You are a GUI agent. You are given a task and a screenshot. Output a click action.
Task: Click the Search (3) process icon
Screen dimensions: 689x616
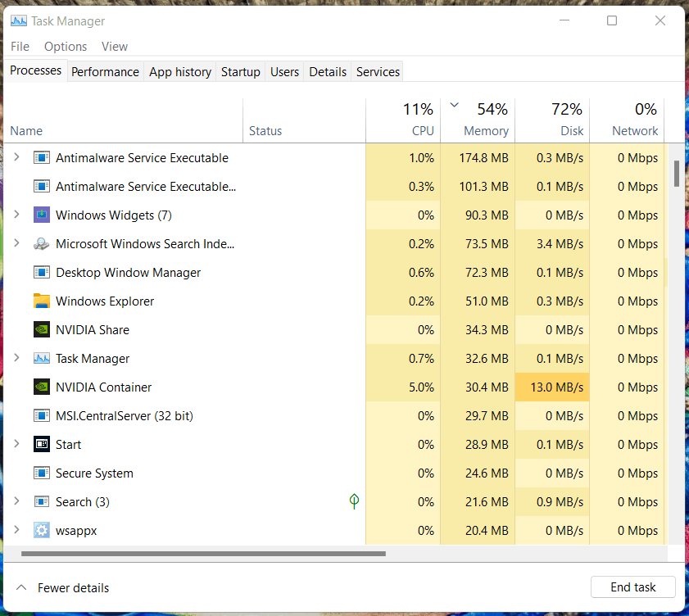42,501
